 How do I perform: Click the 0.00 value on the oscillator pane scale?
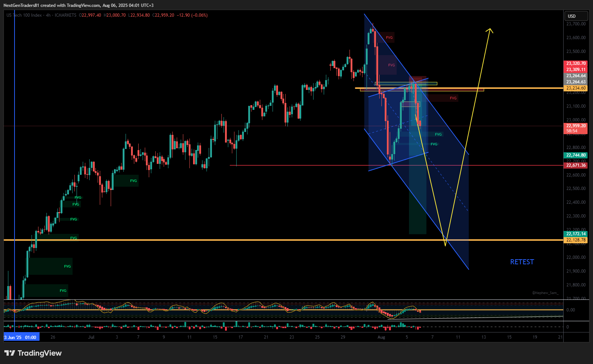click(570, 310)
